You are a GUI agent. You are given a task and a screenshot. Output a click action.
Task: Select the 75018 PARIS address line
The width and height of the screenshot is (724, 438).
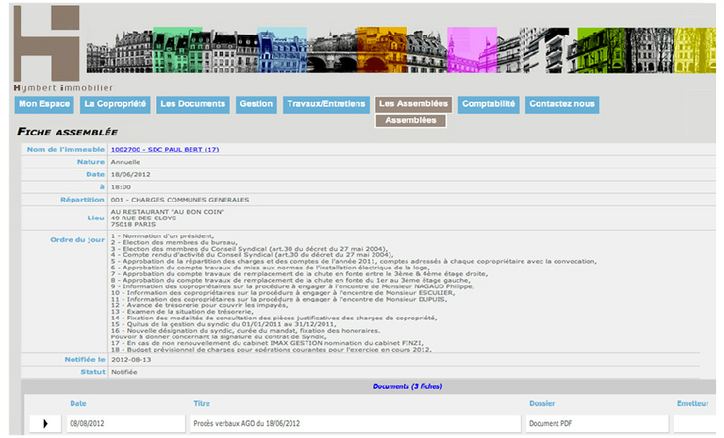coord(133,224)
